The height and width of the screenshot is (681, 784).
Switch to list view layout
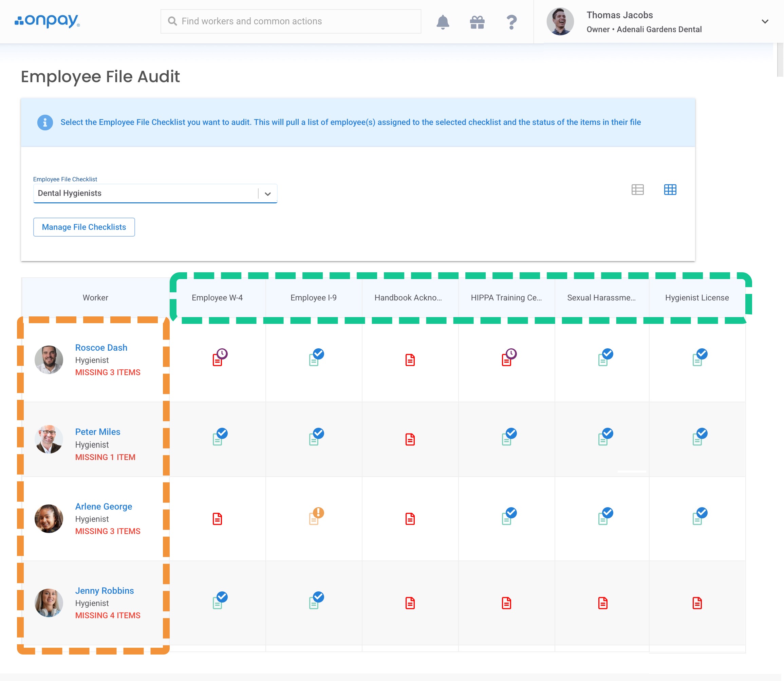click(x=637, y=190)
